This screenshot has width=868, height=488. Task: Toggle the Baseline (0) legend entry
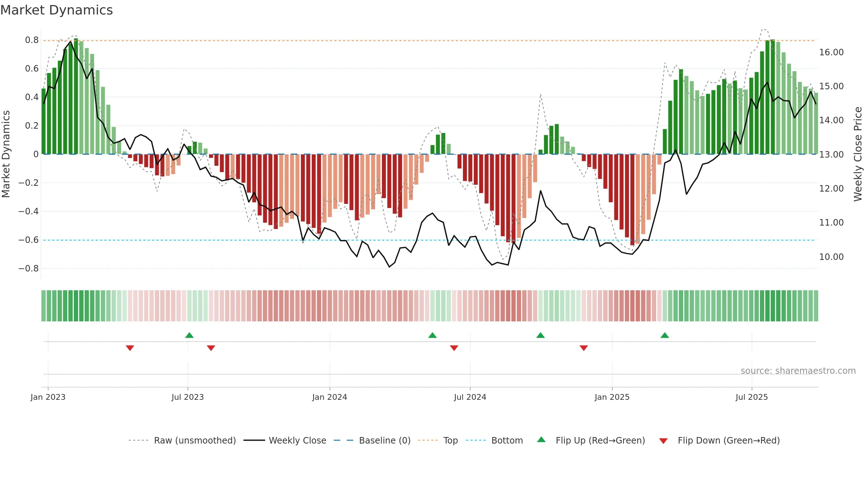(372, 440)
